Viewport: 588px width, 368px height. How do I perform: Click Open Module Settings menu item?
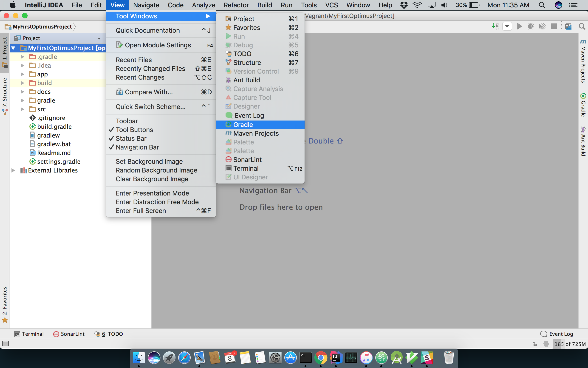click(161, 45)
